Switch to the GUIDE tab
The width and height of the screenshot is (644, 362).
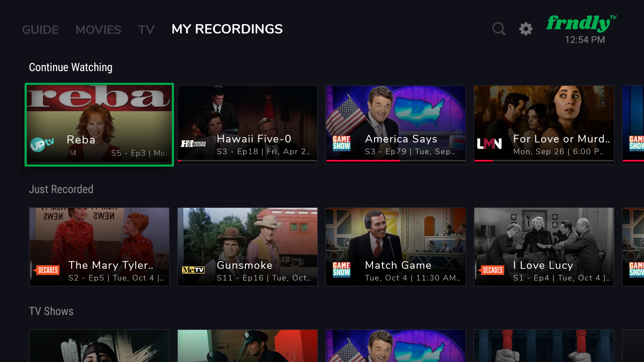40,29
